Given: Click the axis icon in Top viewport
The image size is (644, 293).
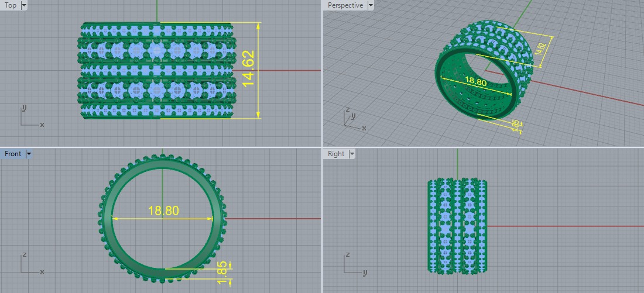Looking at the screenshot, I should 32,116.
